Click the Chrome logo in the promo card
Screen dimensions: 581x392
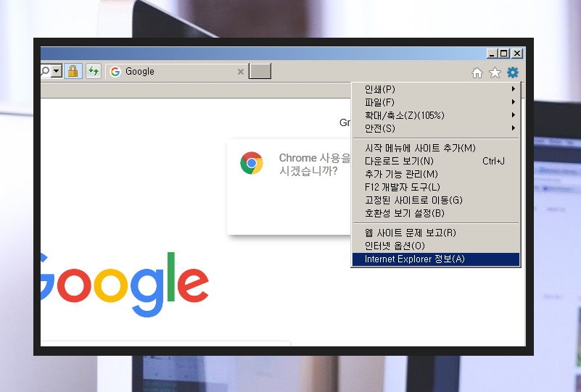tap(252, 163)
